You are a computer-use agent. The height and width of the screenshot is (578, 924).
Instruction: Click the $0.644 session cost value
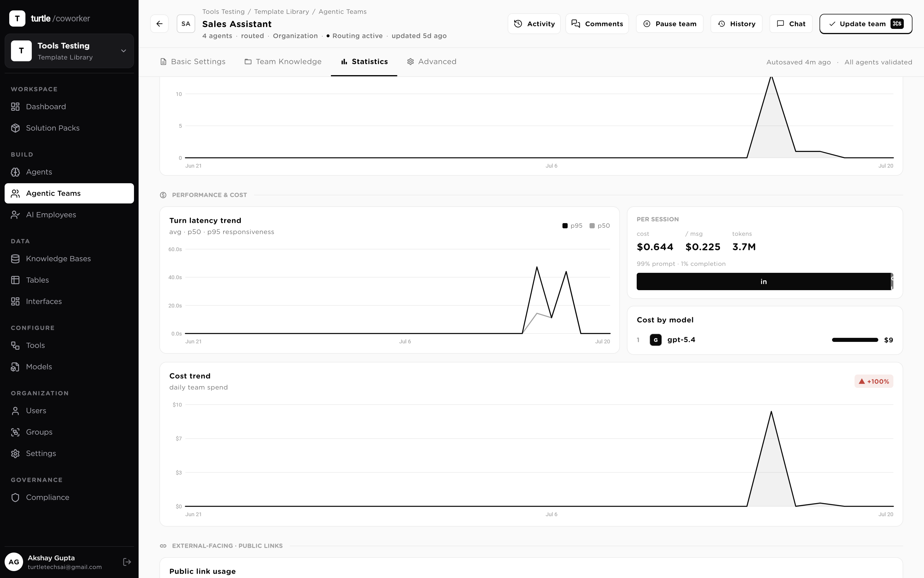click(x=655, y=247)
